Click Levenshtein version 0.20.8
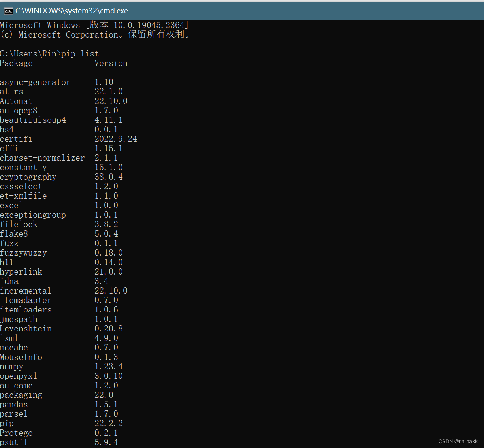 [109, 329]
